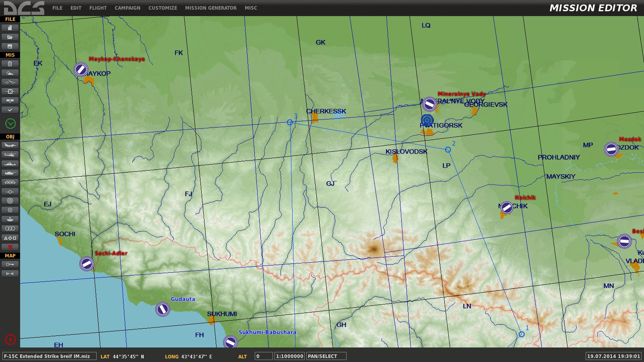Select the distance ruler measuring tool
This screenshot has height=362, width=644.
tap(10, 274)
